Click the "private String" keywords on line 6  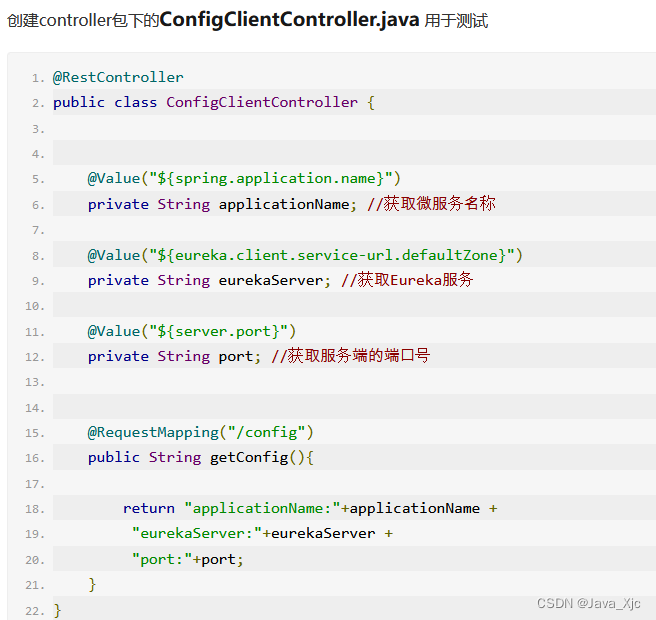pos(149,205)
